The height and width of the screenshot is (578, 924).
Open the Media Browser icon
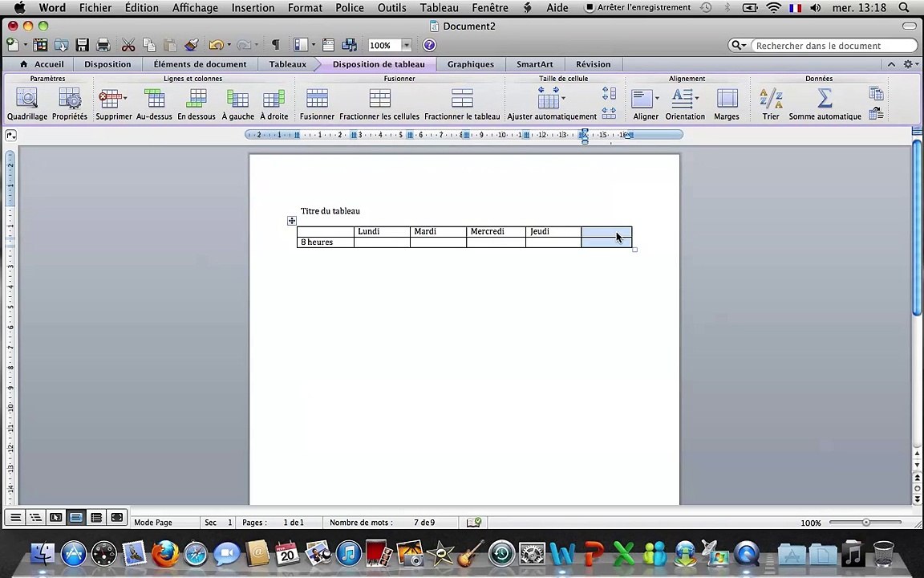pos(350,45)
